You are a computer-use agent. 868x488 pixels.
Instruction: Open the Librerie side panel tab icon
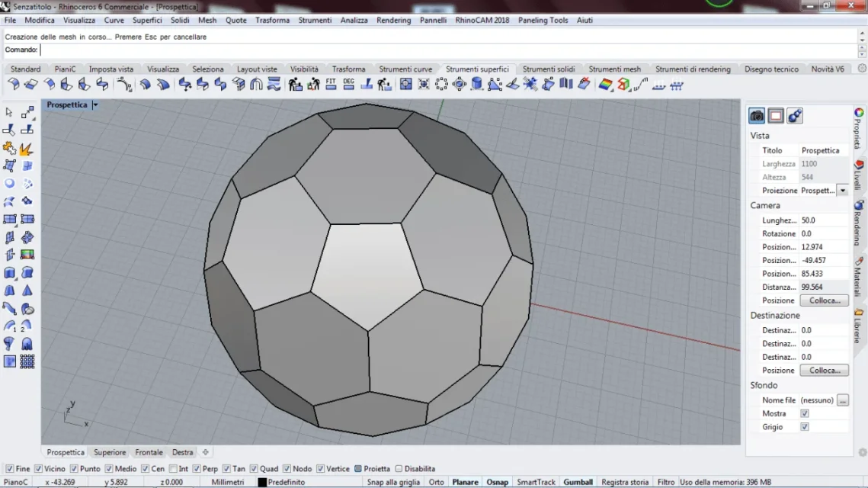(859, 313)
